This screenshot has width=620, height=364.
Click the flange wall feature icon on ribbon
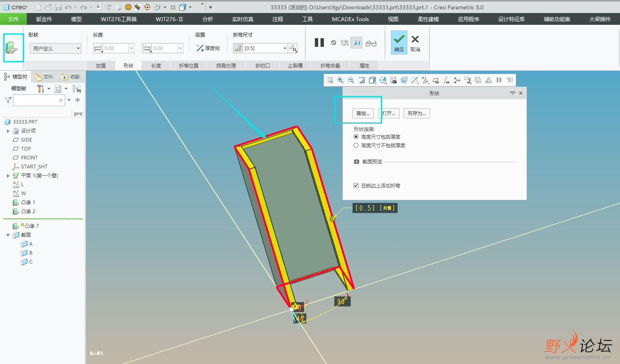(x=12, y=48)
